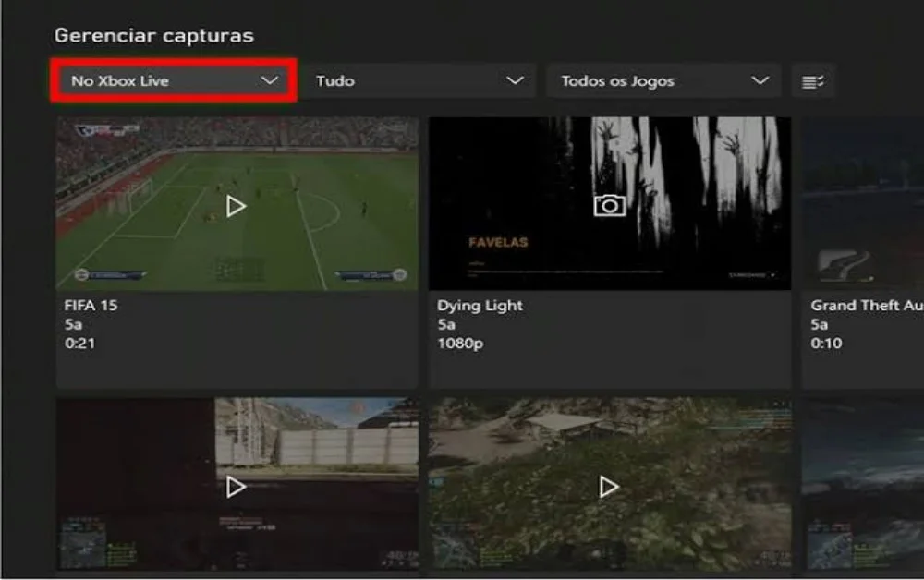Open the Dying Light screenshot camera icon
924x580 pixels.
click(609, 206)
